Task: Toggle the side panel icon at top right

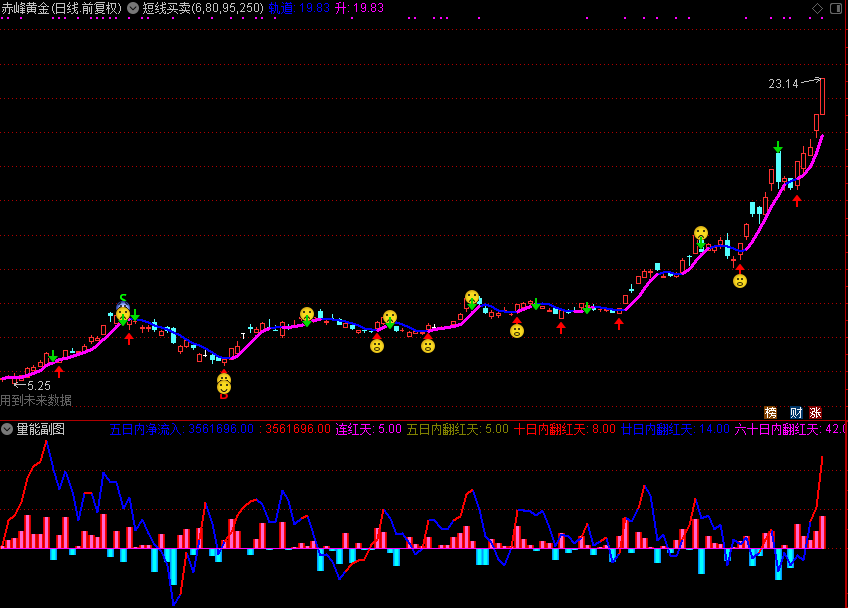Action: 836,8
